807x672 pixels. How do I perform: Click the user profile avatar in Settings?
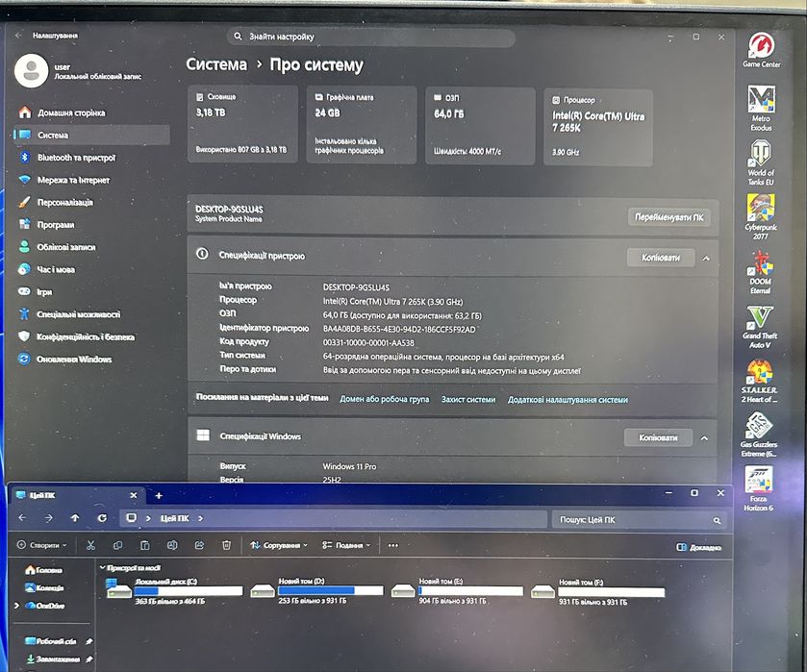(x=32, y=70)
